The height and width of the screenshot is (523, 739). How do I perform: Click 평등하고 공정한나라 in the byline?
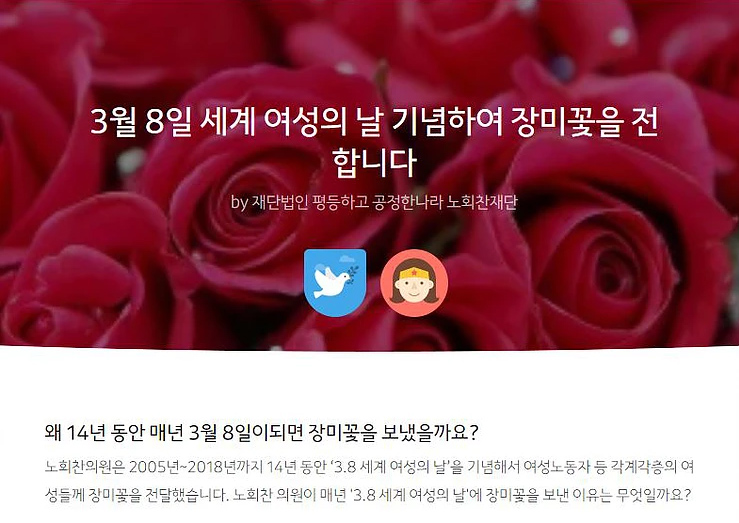point(378,202)
